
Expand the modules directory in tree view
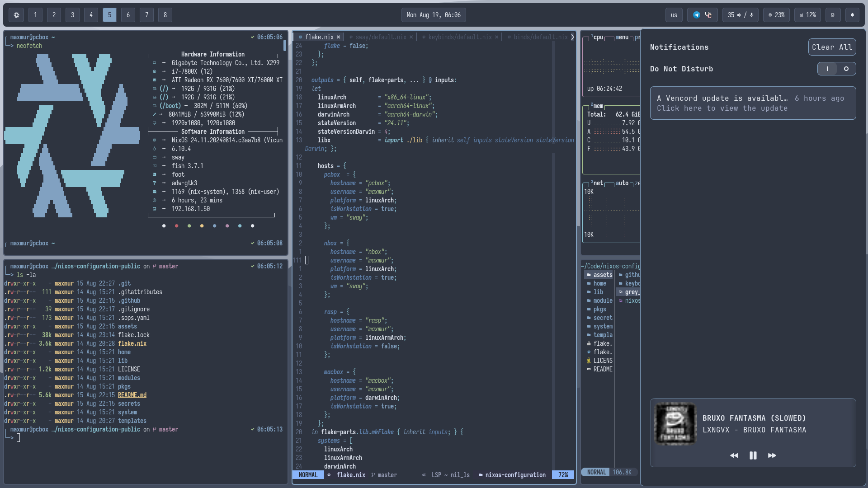(x=602, y=300)
